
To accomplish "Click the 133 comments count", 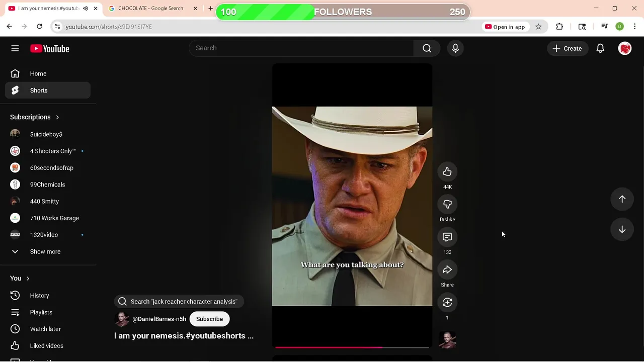I will pos(447,252).
